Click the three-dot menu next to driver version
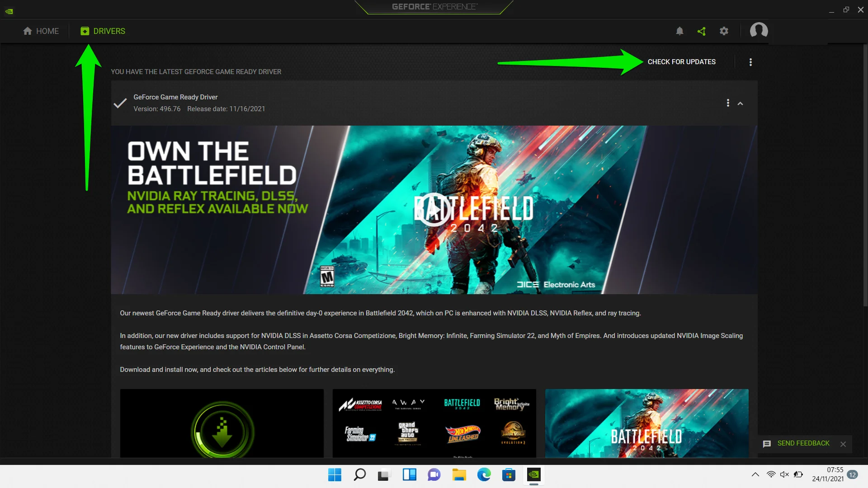 click(728, 103)
